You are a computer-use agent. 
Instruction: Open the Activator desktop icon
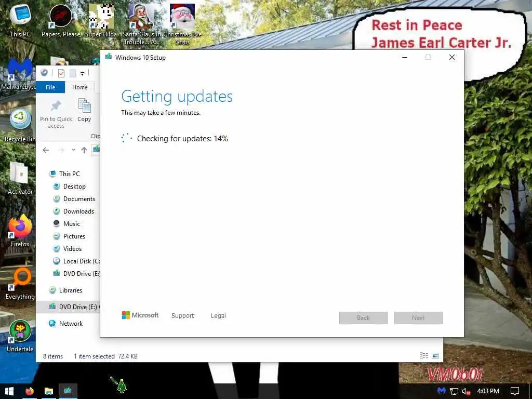click(20, 178)
